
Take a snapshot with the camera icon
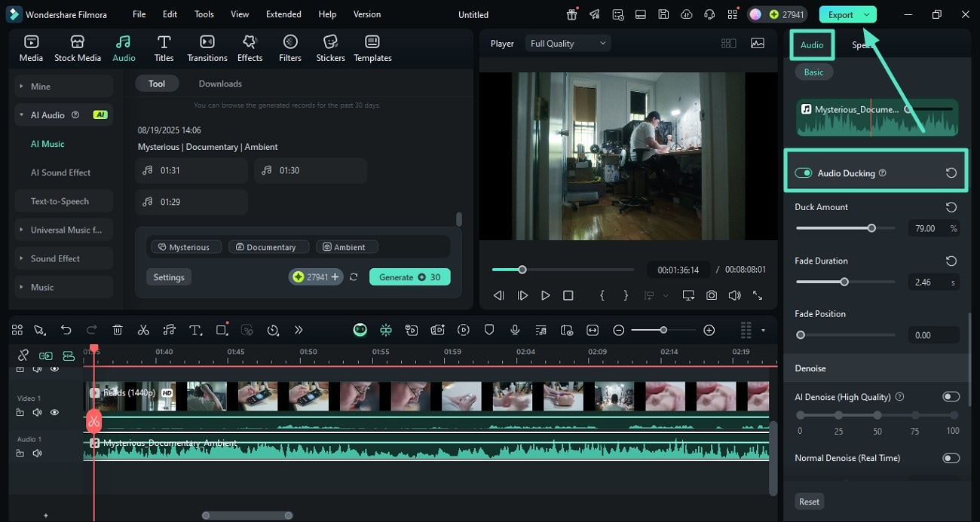tap(712, 296)
